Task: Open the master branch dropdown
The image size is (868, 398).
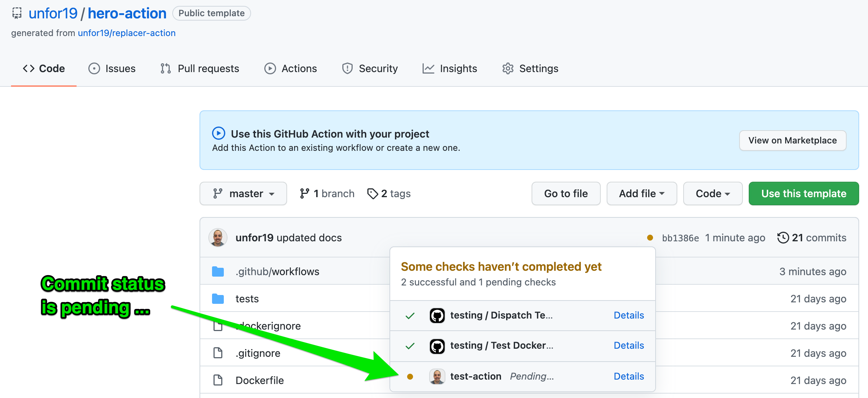Action: tap(243, 193)
